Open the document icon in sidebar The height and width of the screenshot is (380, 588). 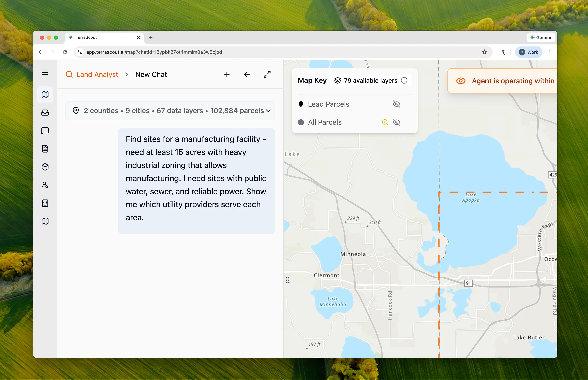point(45,149)
